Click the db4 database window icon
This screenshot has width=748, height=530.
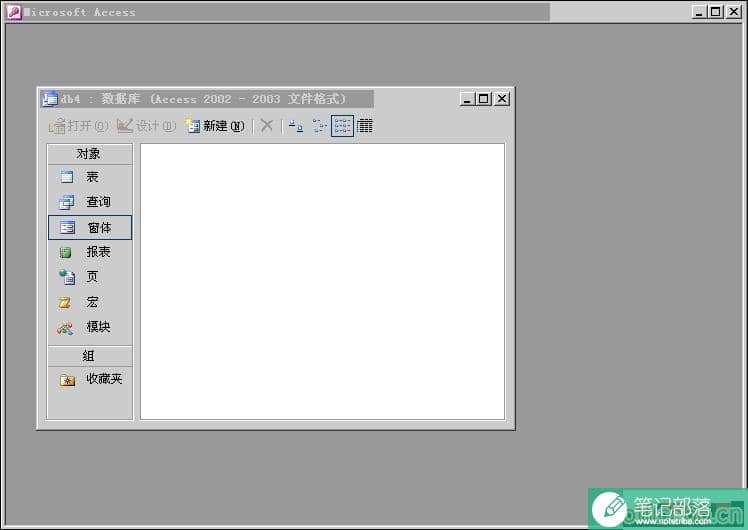pyautogui.click(x=49, y=99)
